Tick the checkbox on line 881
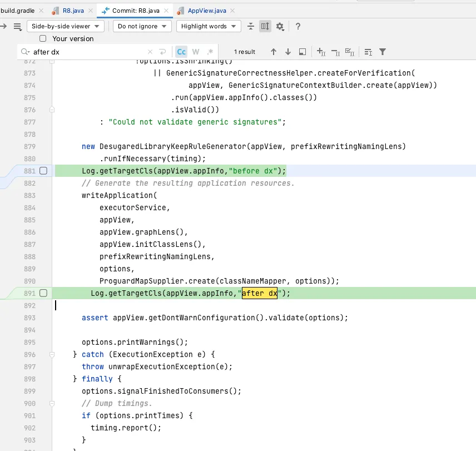476x451 pixels. tap(43, 171)
